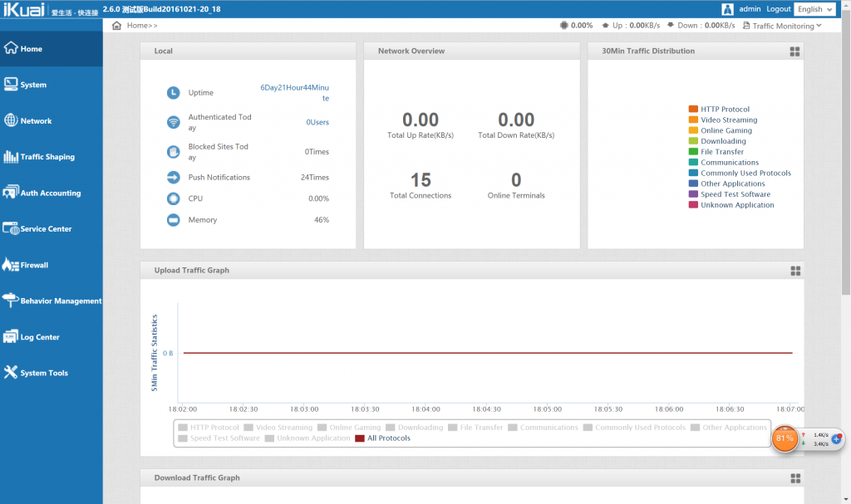This screenshot has height=504, width=851.
Task: Click the Memory icon in Local panel
Action: 173,220
